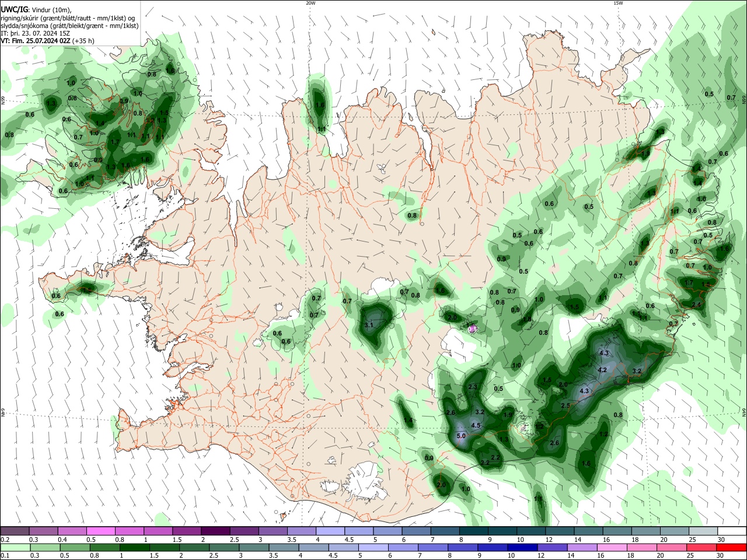Pick the lavender upper swatch between 4 and 4.5
The height and width of the screenshot is (560, 747).
tap(330, 531)
